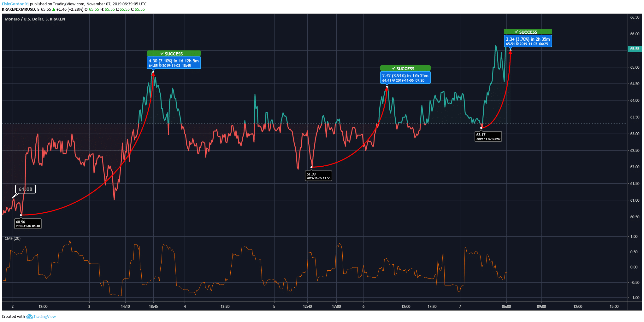Click the 18:45 time axis label

[153, 307]
